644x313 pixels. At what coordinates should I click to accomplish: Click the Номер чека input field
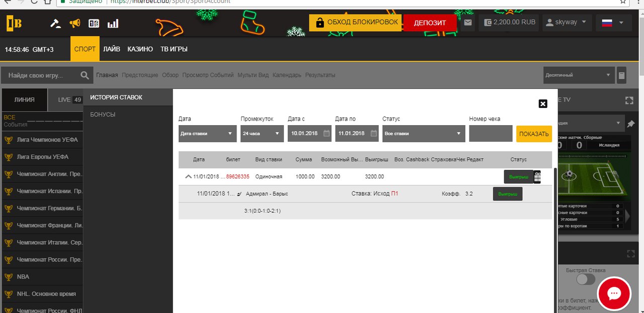click(x=491, y=134)
